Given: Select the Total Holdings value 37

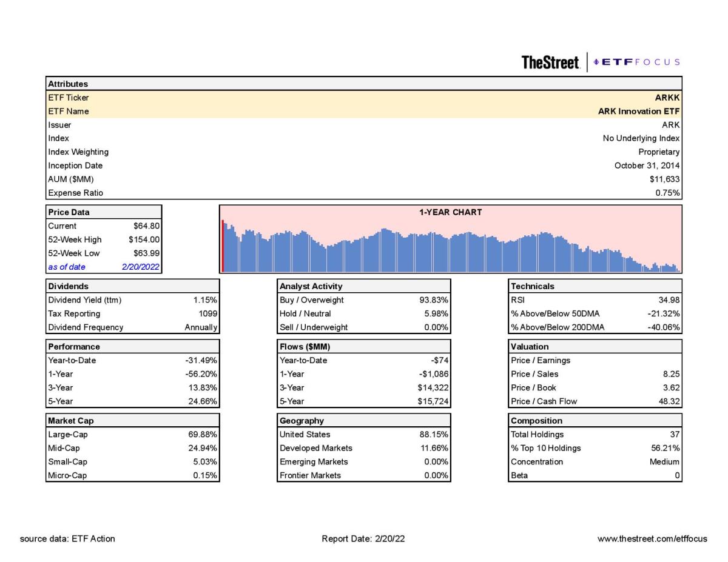Looking at the screenshot, I should click(675, 434).
